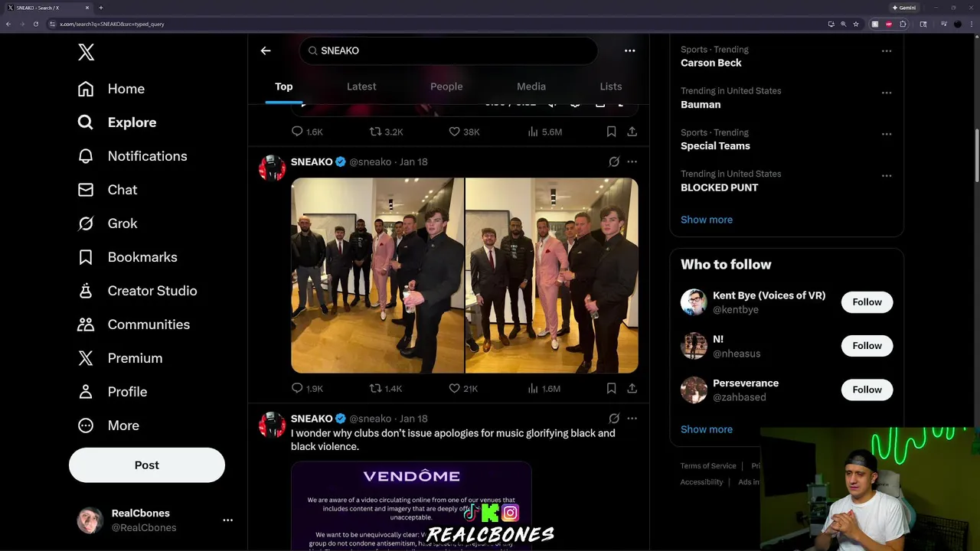Image resolution: width=980 pixels, height=551 pixels.
Task: Open Grok explain icon on clubs post
Action: tap(614, 419)
